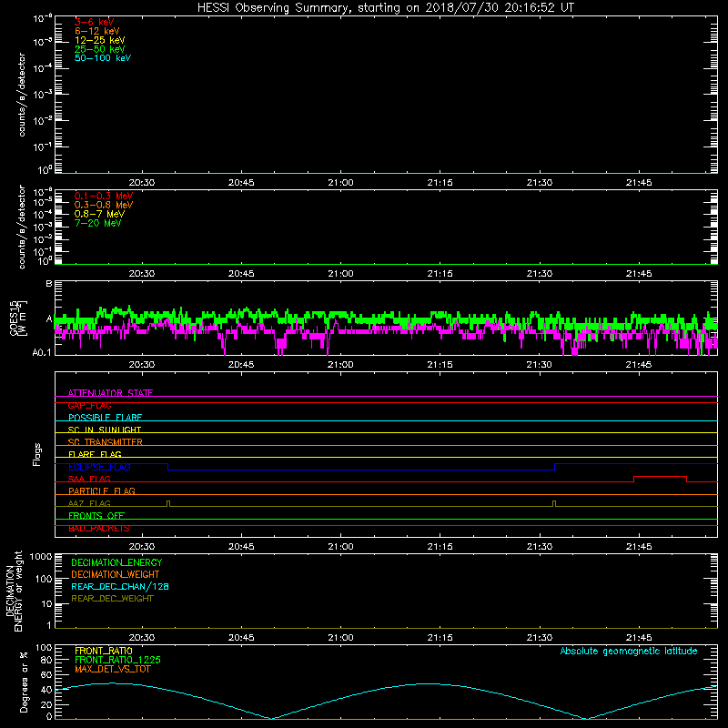
Task: Click the AAZ_FLAG label
Action: [89, 503]
